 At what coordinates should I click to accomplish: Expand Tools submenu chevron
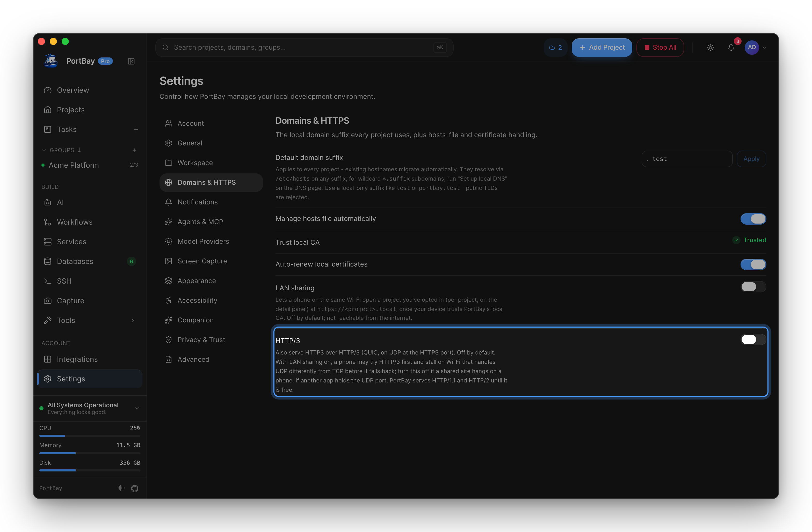click(x=133, y=321)
